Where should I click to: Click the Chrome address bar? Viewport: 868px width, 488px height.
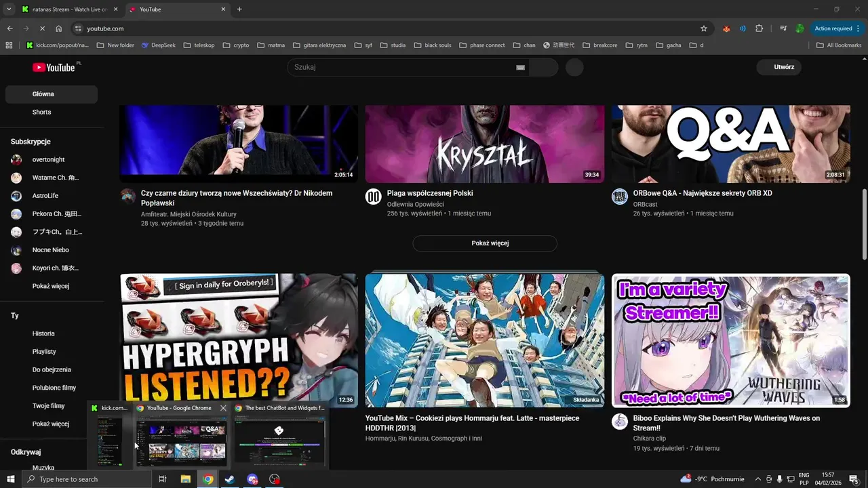pyautogui.click(x=390, y=28)
